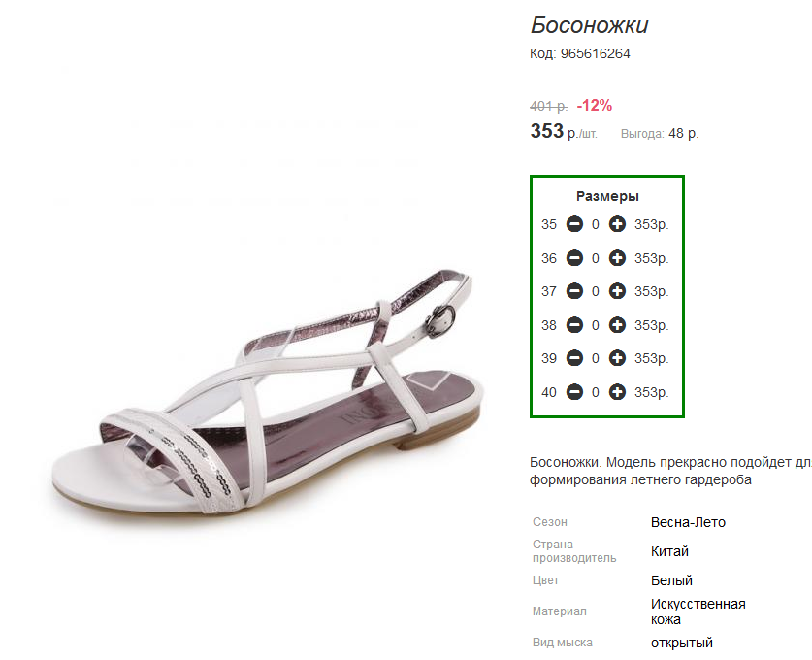Click plus icon for size 37
Viewport: 812px width, 660px height.
coord(617,291)
